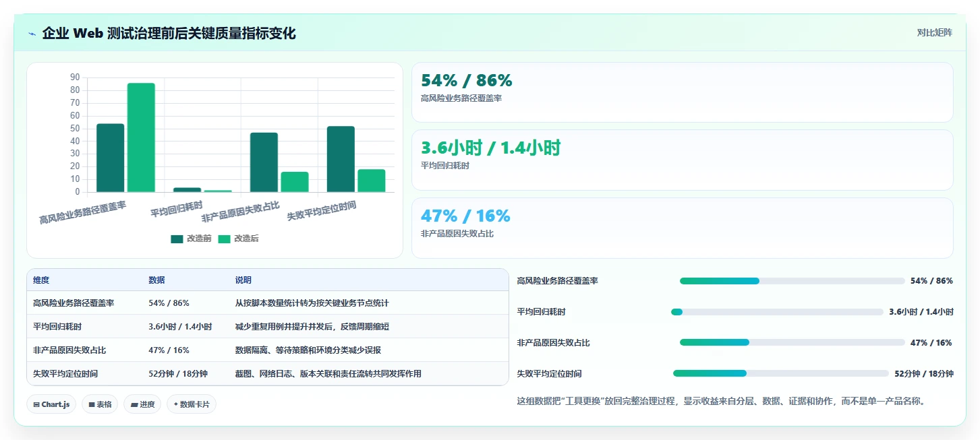Click the progress row label 高风险业务路径覆盖率

coord(557,281)
